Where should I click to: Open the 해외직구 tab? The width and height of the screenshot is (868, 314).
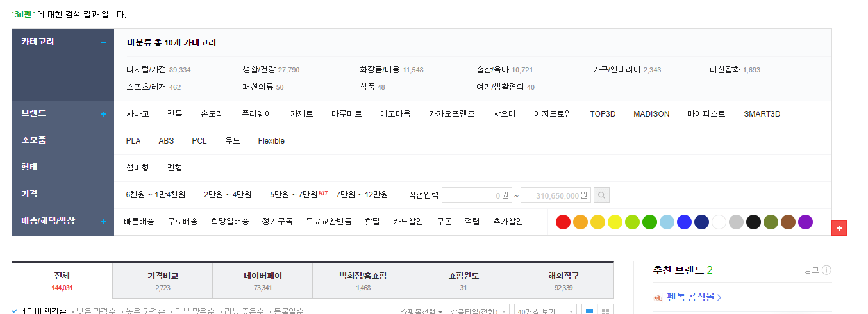[563, 281]
